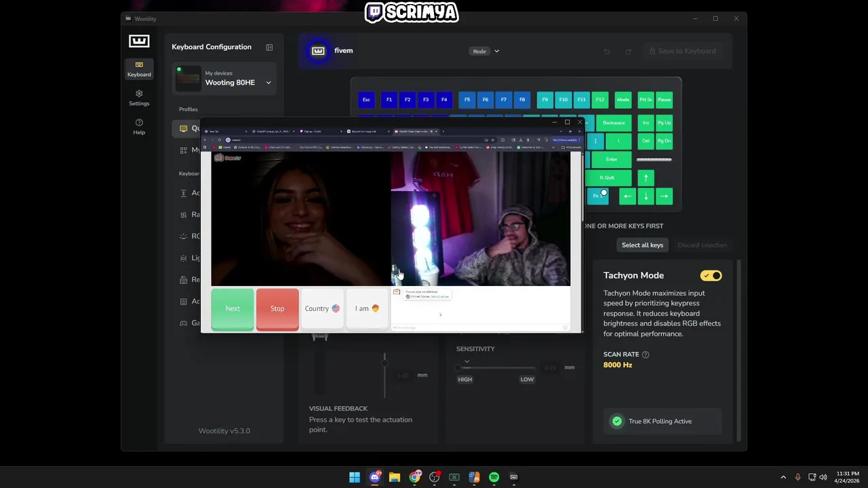Select the Pg Up key on keyboard layout
868x488 pixels.
(x=664, y=123)
